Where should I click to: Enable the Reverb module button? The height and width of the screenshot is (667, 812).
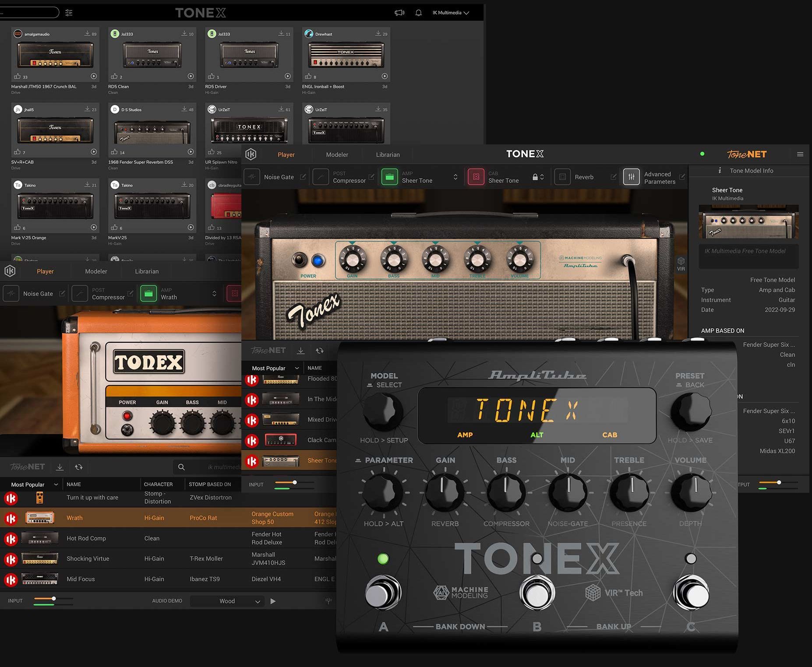coord(563,177)
